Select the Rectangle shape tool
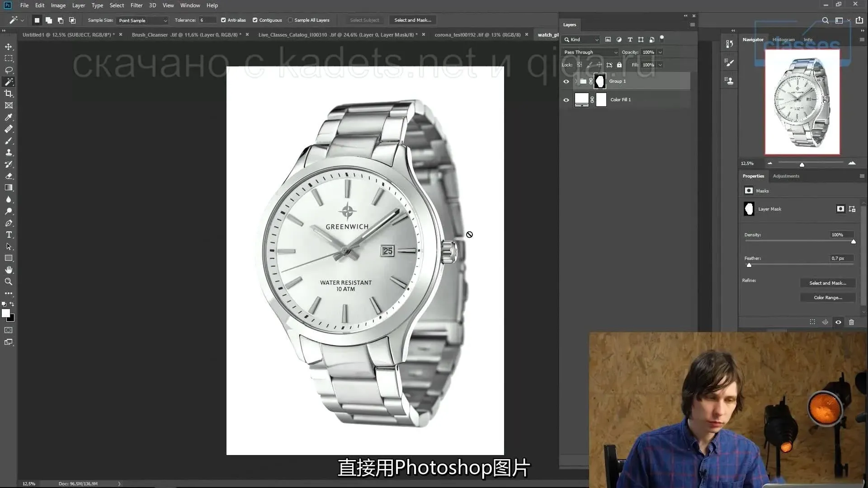 click(x=9, y=258)
